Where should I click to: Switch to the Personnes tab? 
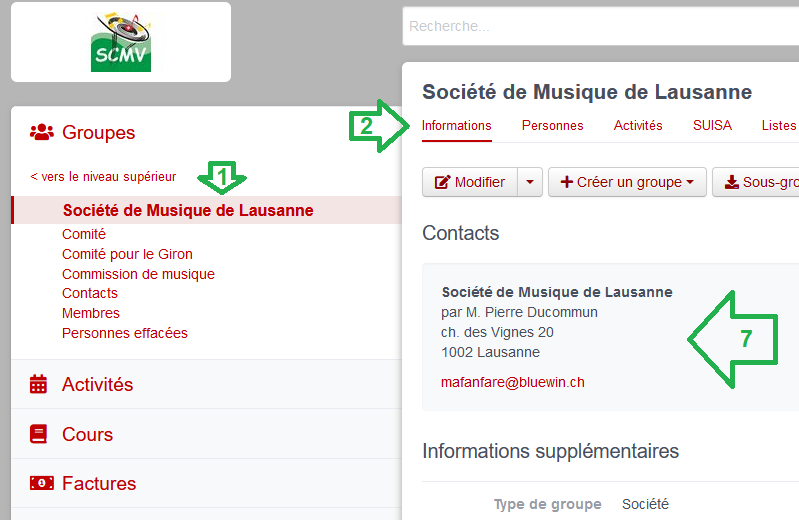[552, 125]
